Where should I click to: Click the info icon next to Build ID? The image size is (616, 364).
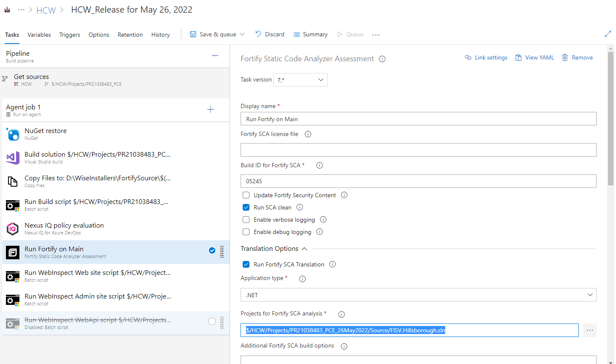point(320,166)
